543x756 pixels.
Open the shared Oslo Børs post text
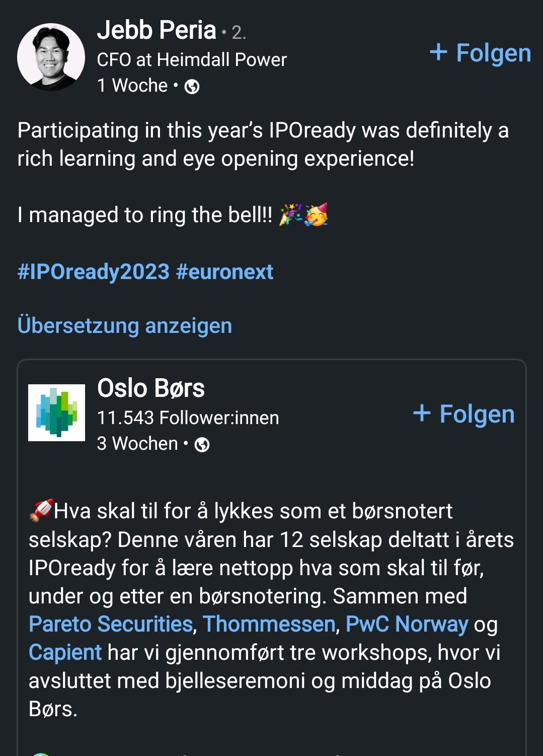[x=272, y=596]
